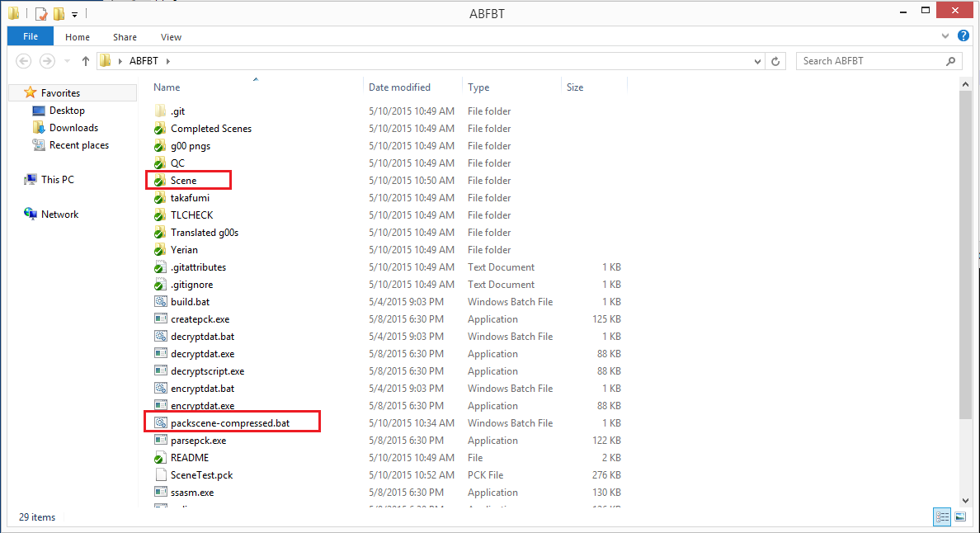This screenshot has width=980, height=533.
Task: Expand the ribbon with the chevron
Action: pos(945,36)
